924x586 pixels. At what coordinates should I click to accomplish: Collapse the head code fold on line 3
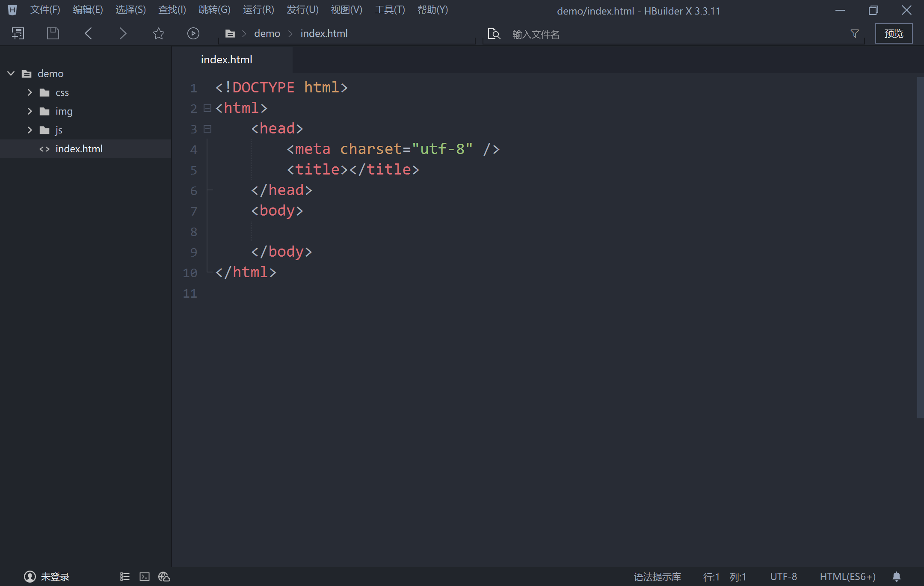click(207, 129)
